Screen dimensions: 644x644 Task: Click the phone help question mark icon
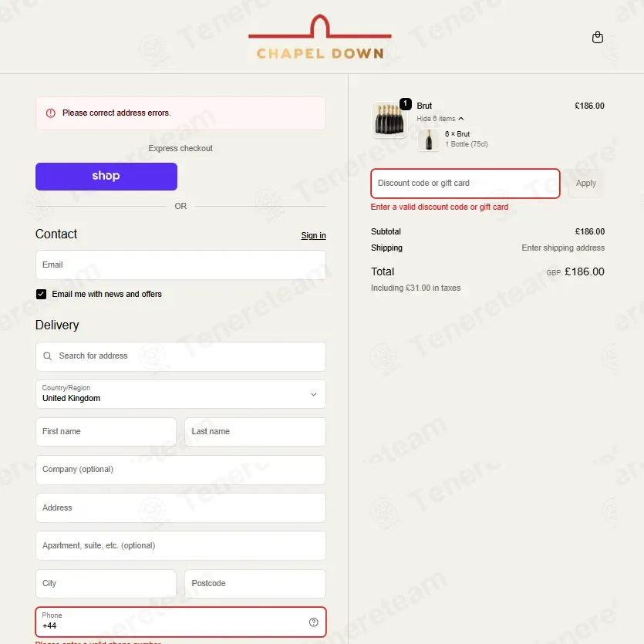coord(313,622)
